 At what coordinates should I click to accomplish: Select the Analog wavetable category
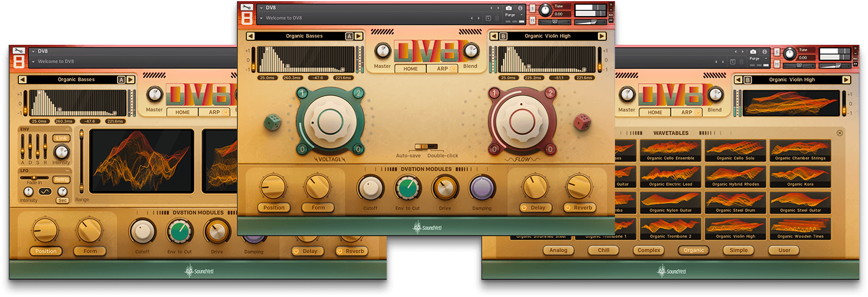pos(558,250)
